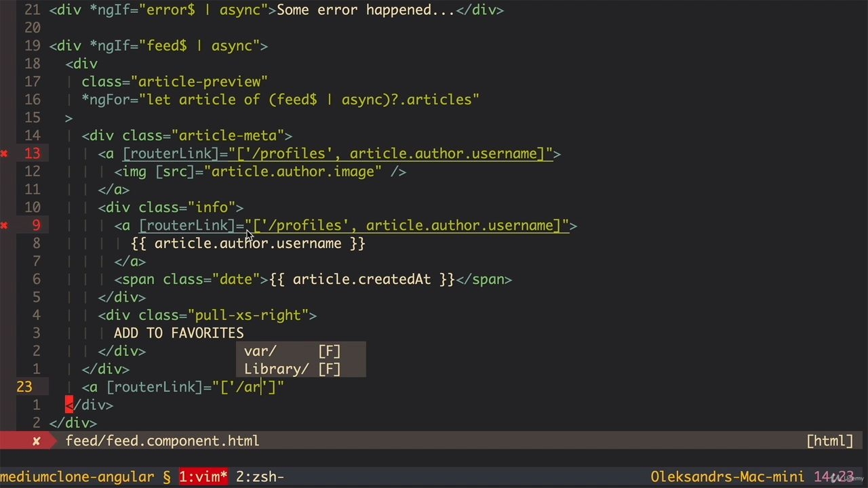Click the "error$ | async" ngIf expression
The width and height of the screenshot is (868, 488).
203,10
